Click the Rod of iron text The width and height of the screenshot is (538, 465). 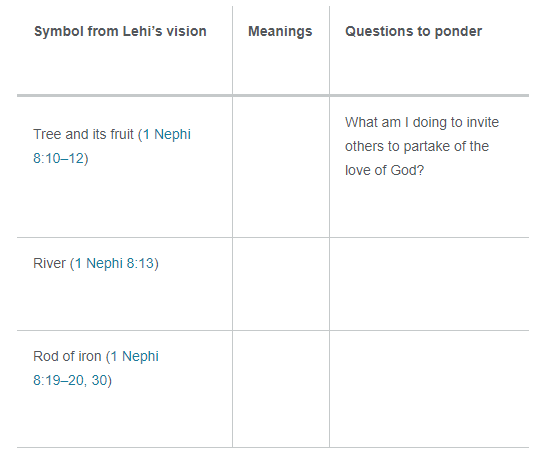67,356
